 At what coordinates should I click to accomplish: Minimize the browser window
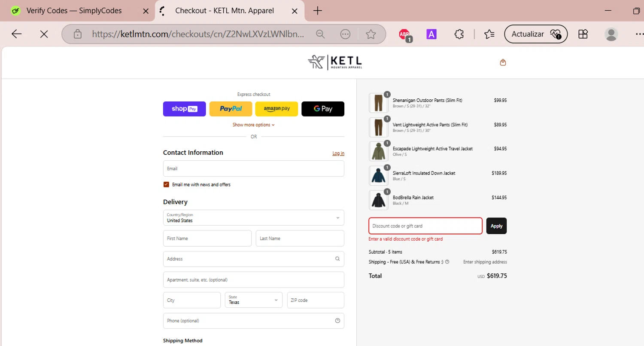[x=608, y=11]
